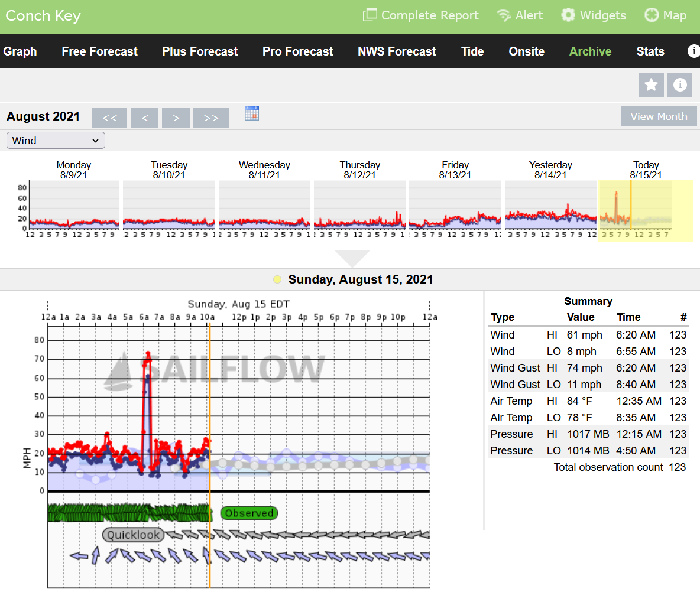Click the Air Temp LO 78 °F value
Viewport: 700px width, 602px height.
[x=579, y=417]
